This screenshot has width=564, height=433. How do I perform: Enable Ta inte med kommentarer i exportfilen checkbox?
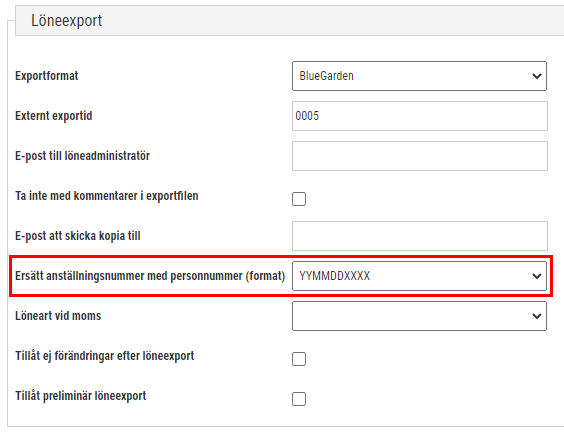pyautogui.click(x=299, y=199)
